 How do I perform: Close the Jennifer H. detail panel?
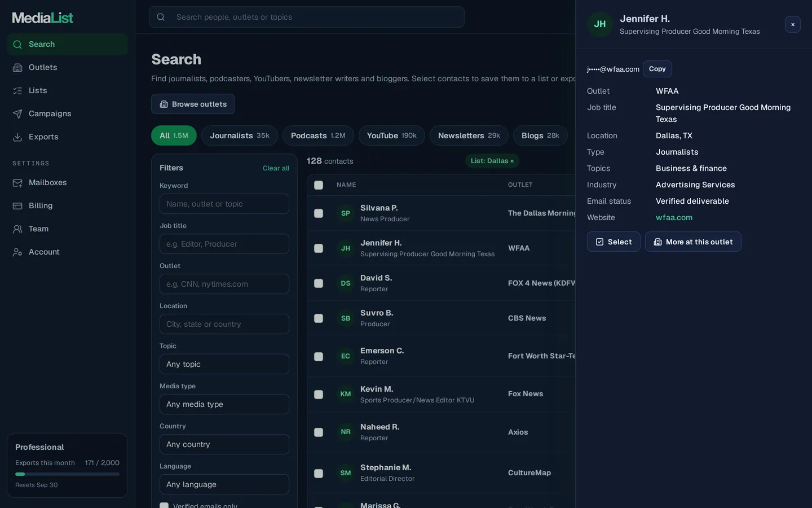(793, 24)
